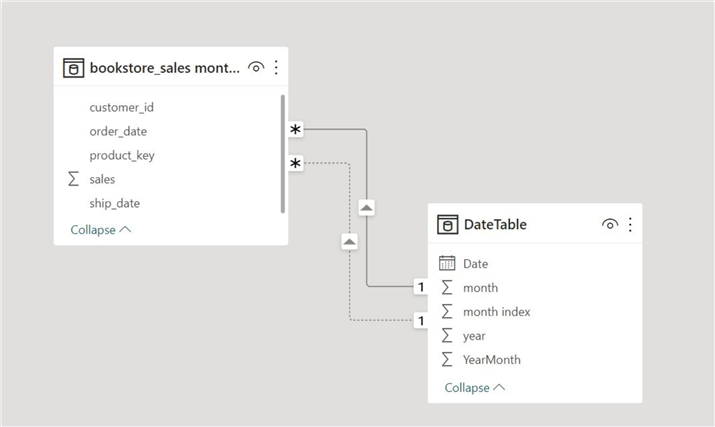Click the solid relationship's filter direction arrow
This screenshot has height=427, width=715.
click(x=366, y=207)
